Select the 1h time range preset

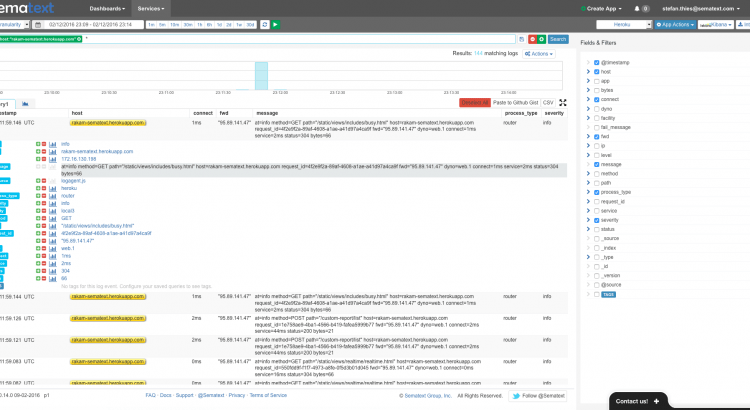[200, 25]
